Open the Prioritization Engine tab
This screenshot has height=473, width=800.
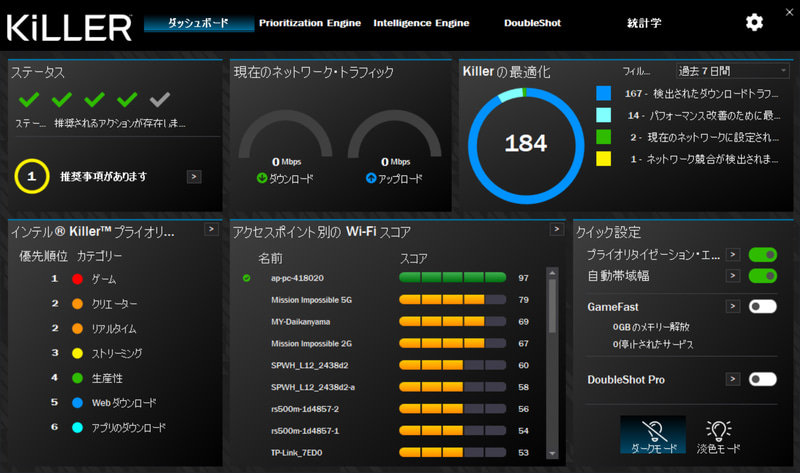(x=310, y=23)
